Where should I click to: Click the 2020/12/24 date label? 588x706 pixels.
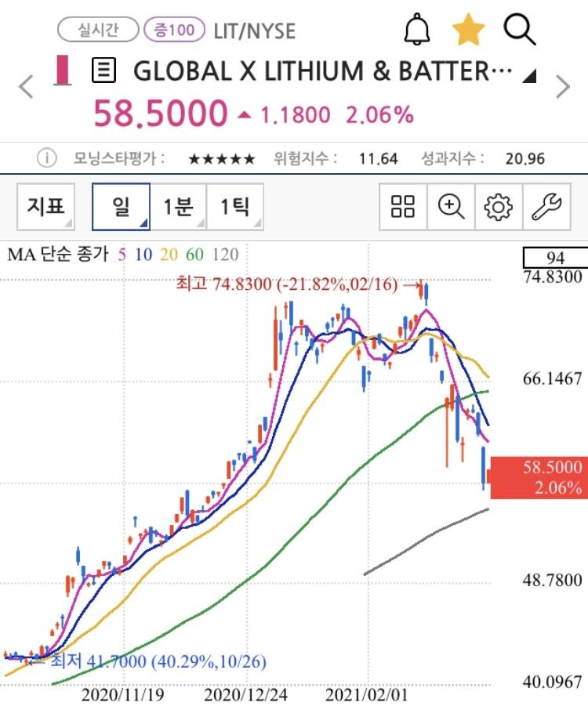click(x=245, y=694)
